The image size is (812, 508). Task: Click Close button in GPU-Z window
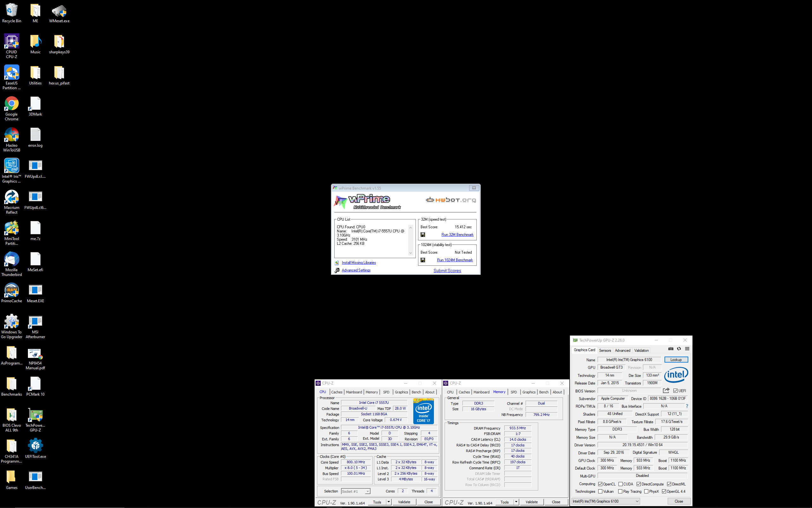tap(678, 501)
